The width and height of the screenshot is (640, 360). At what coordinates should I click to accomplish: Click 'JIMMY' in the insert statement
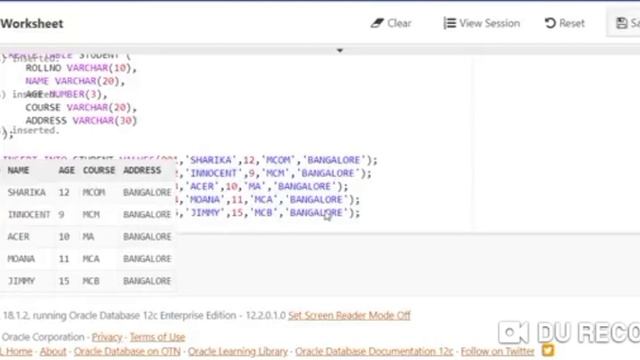point(205,213)
